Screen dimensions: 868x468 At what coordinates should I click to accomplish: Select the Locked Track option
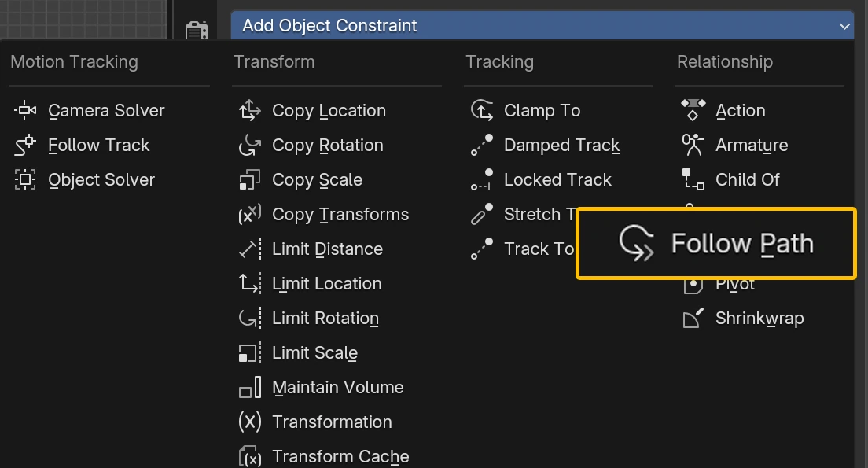tap(557, 180)
